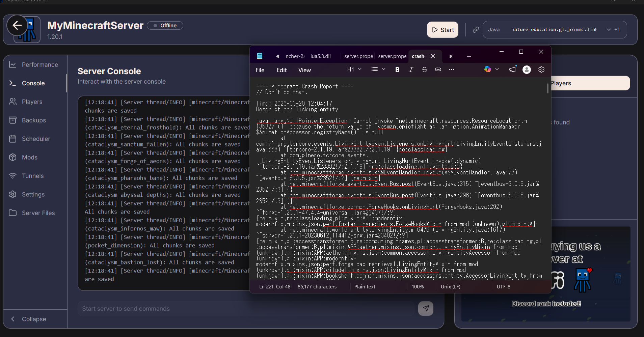Click the back arrow button
This screenshot has height=337, width=644.
coord(17,25)
